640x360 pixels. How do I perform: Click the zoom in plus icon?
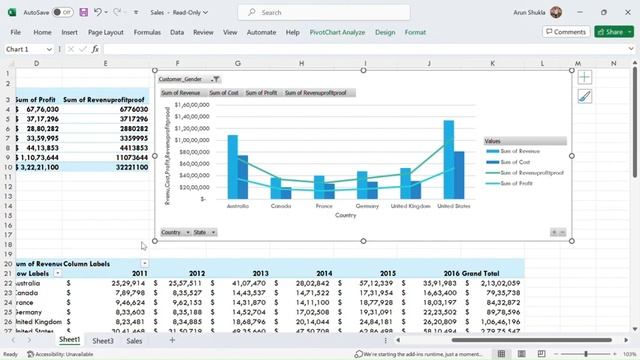(x=615, y=354)
